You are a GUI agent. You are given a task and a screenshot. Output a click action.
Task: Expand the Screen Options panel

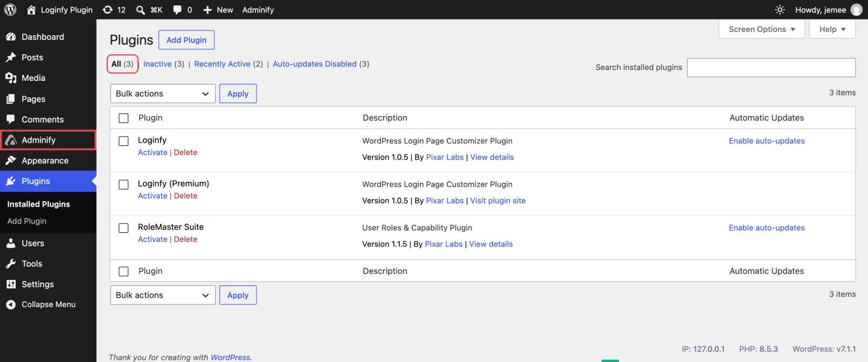[x=762, y=29]
